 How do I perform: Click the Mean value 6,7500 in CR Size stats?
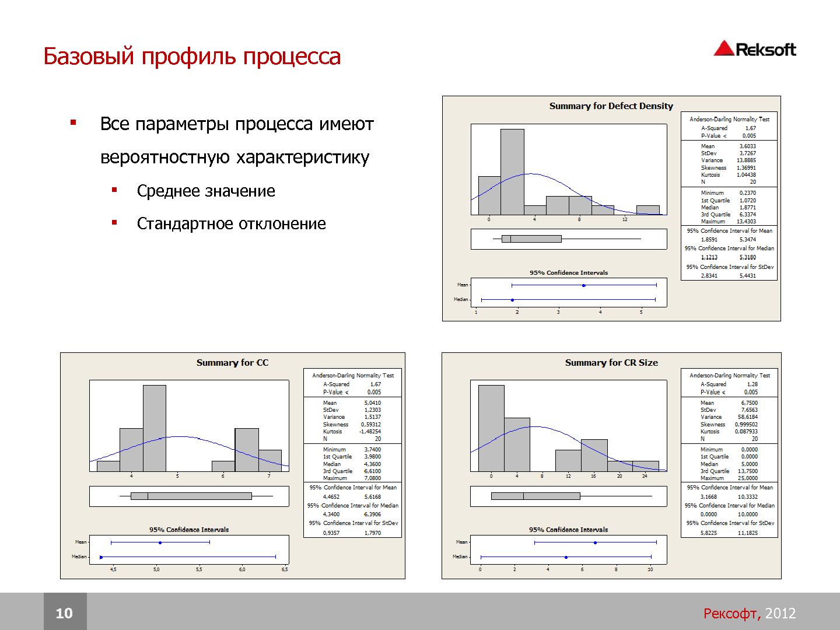click(750, 403)
